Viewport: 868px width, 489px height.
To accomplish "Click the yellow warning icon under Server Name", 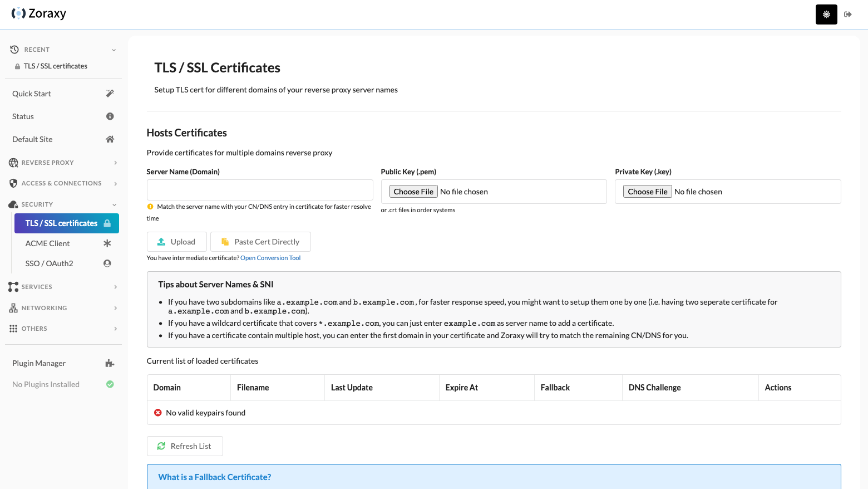I will pyautogui.click(x=150, y=207).
